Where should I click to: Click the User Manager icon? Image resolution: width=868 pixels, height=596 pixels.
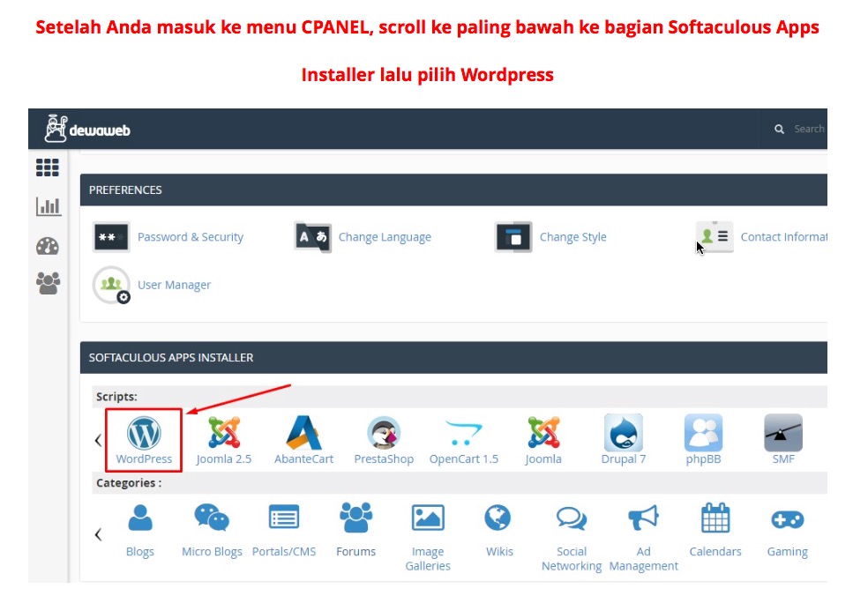(111, 285)
